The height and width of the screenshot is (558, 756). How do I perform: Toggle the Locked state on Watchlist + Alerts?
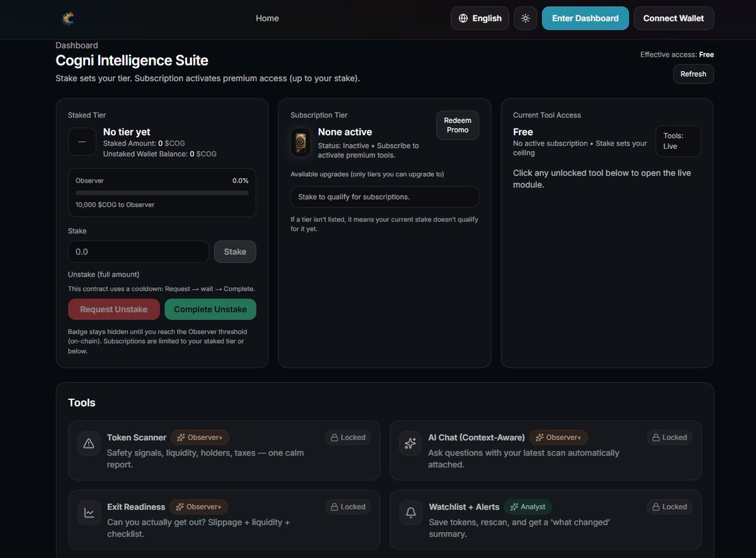669,506
